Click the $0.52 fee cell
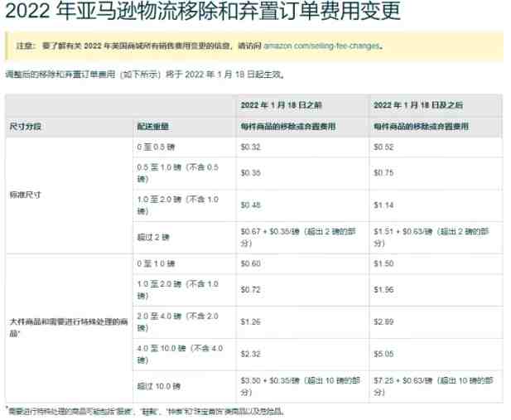This screenshot has height=420, width=511. tap(383, 147)
